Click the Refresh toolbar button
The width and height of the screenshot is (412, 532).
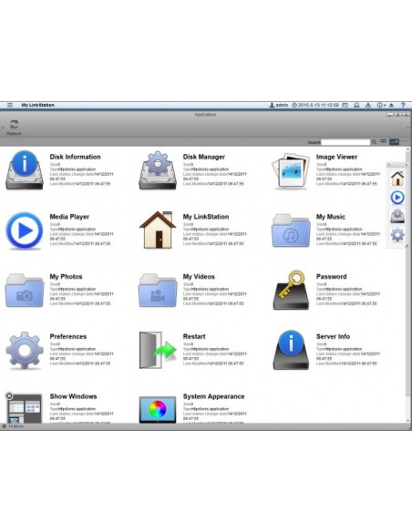point(14,128)
